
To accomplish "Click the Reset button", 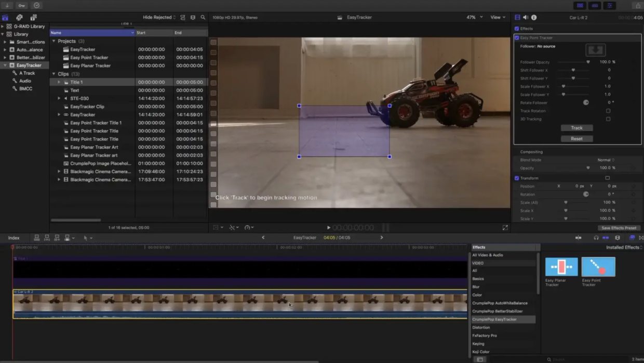I will 576,139.
